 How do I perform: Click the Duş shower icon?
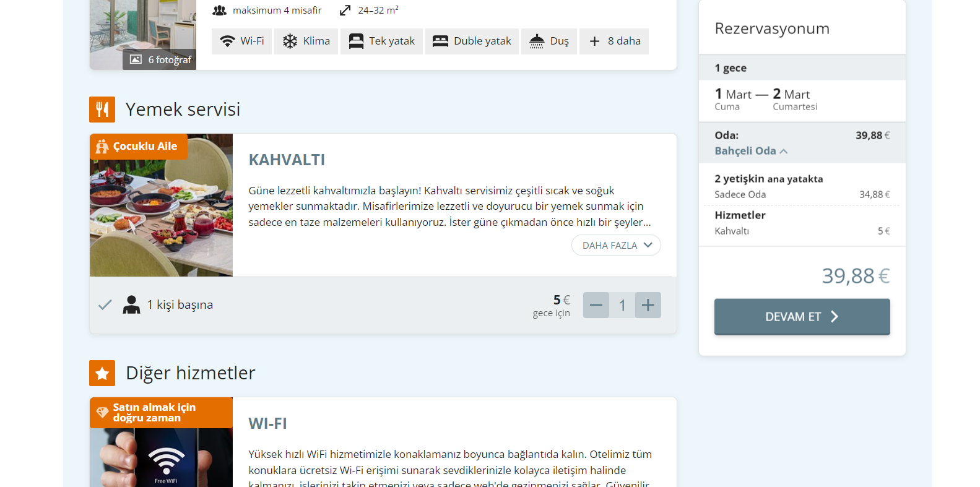click(x=537, y=41)
